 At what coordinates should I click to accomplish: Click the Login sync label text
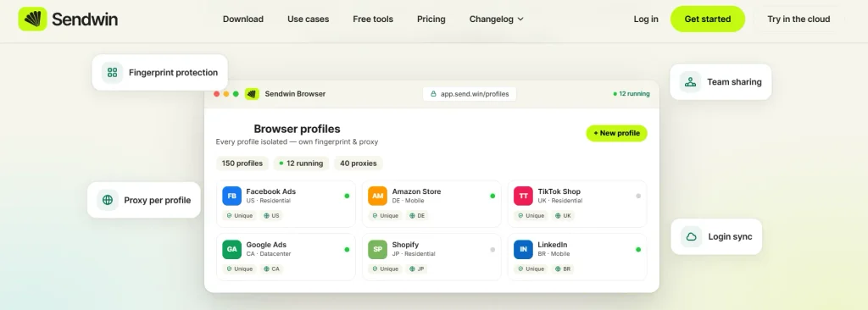[x=730, y=236]
